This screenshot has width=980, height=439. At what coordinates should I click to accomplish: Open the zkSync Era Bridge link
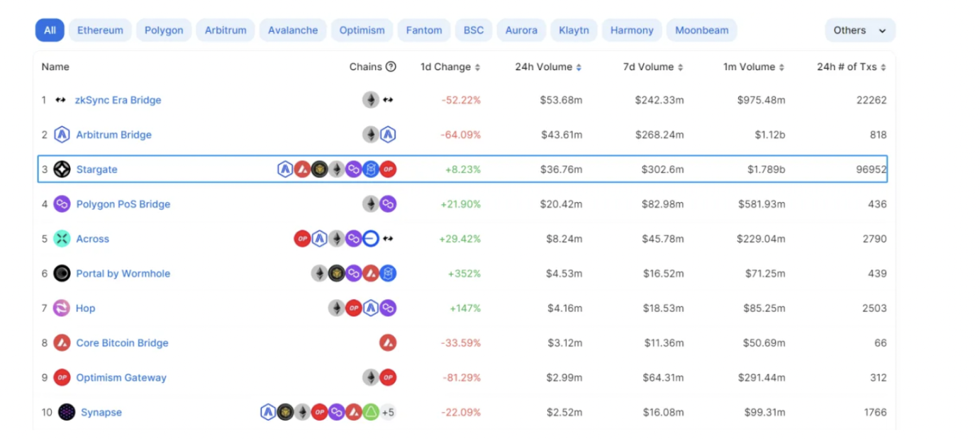click(x=118, y=100)
